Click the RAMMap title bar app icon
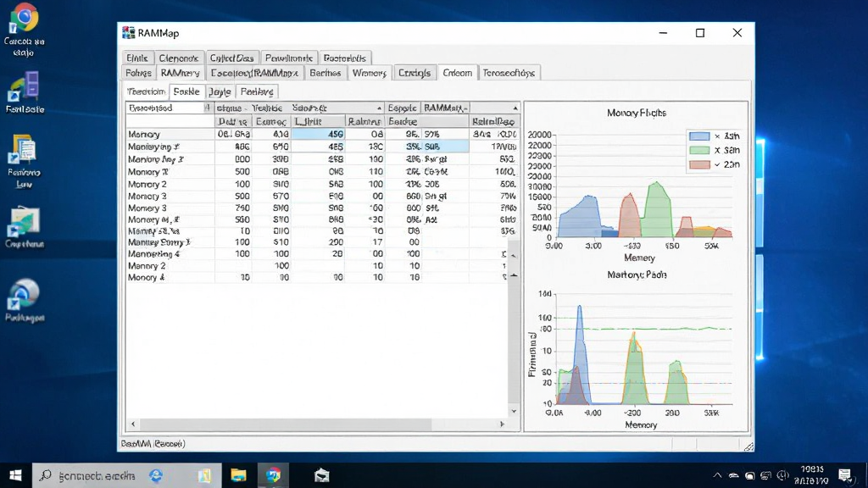Image resolution: width=868 pixels, height=488 pixels. click(129, 33)
